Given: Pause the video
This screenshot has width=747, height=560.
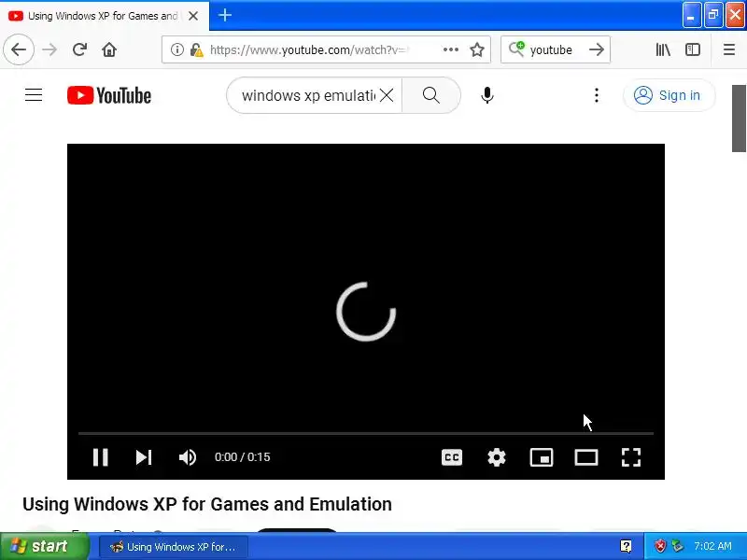Looking at the screenshot, I should pyautogui.click(x=101, y=457).
